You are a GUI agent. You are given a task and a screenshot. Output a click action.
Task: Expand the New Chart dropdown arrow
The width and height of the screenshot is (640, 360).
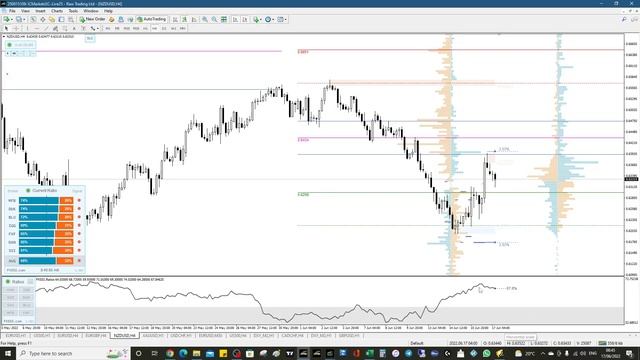tap(12, 19)
